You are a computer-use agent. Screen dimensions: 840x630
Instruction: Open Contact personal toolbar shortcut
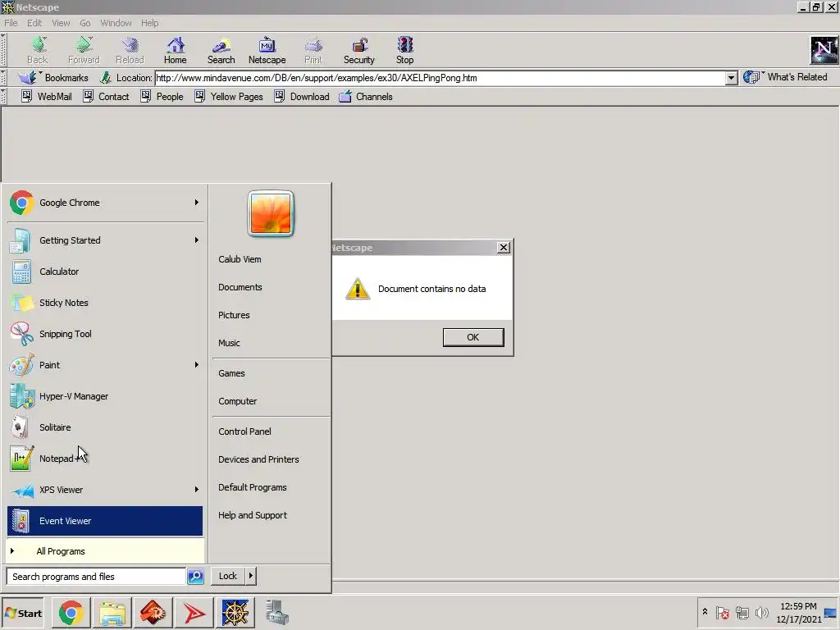(x=106, y=97)
